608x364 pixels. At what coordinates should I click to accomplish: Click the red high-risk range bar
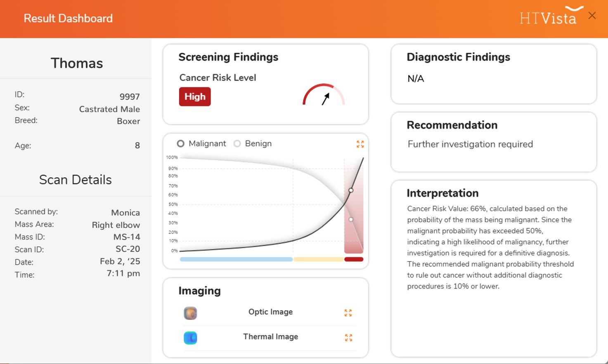354,259
